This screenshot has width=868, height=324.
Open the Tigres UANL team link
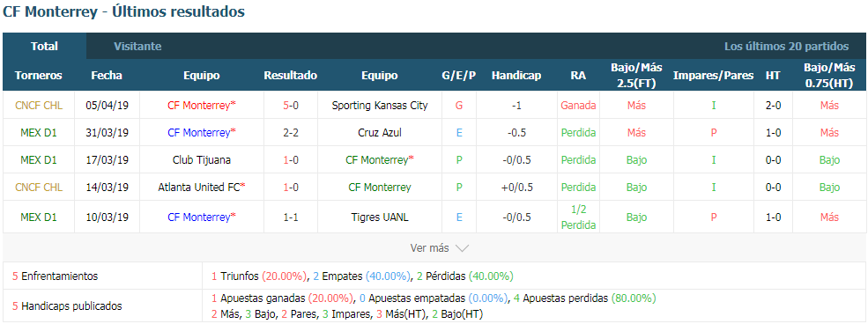point(380,217)
